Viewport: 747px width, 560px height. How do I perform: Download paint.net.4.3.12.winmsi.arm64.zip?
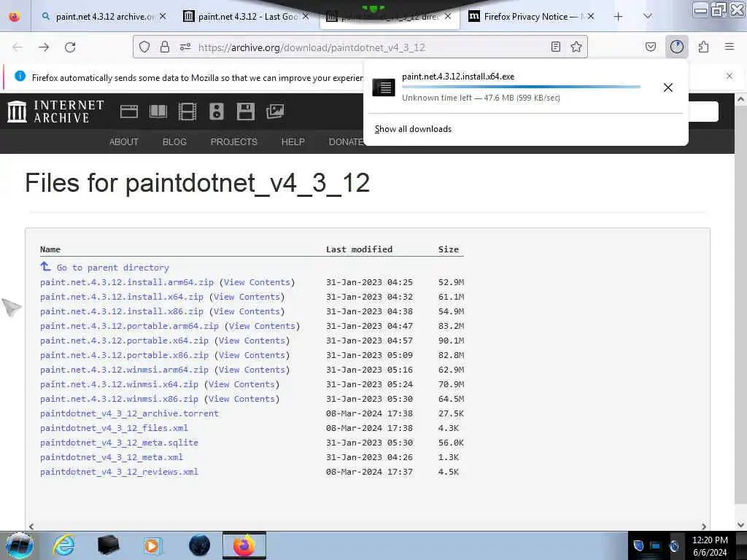click(124, 370)
